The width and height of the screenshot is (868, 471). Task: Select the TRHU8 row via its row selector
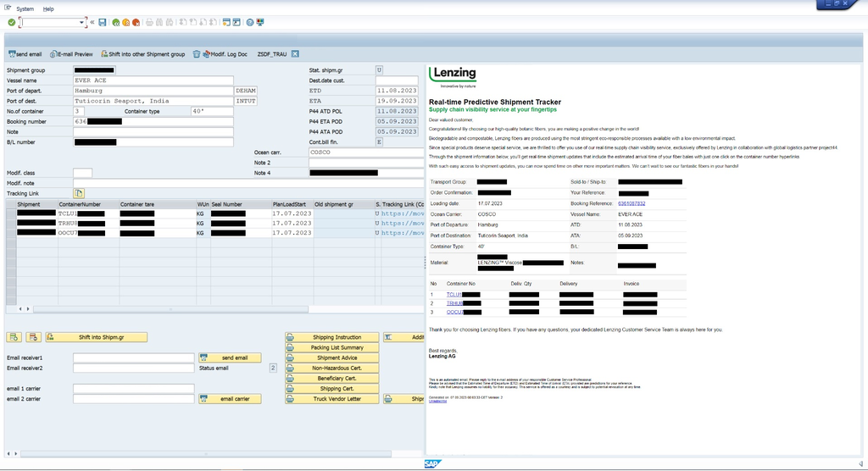tap(11, 223)
